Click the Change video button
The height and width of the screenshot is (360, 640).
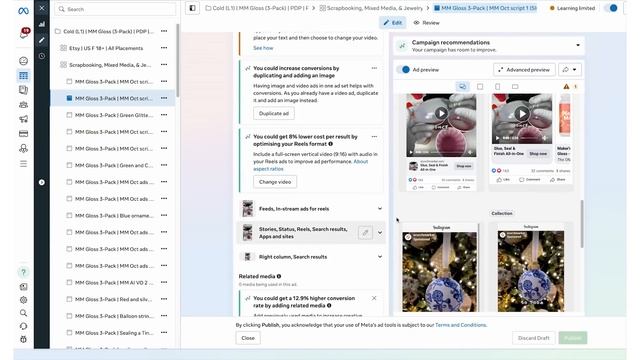coord(275,182)
